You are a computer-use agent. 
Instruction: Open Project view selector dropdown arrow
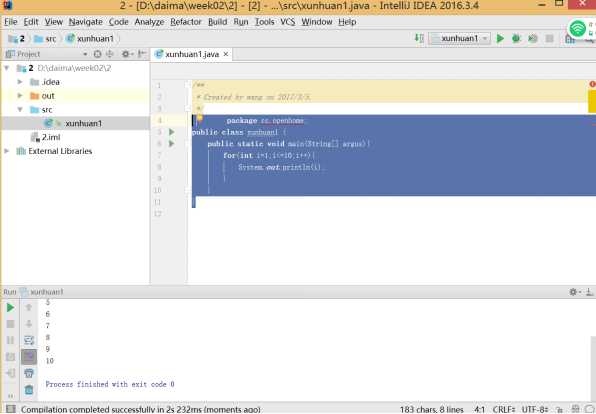(85, 54)
